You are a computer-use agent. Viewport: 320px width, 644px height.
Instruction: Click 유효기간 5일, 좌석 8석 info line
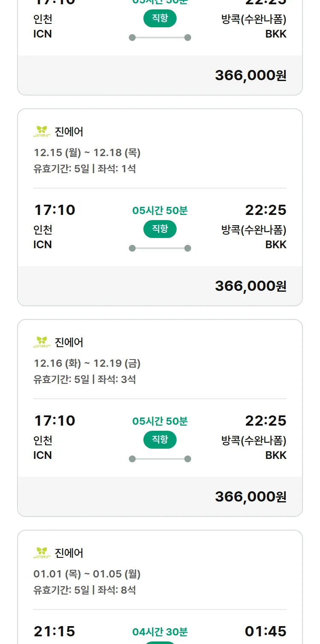click(84, 590)
